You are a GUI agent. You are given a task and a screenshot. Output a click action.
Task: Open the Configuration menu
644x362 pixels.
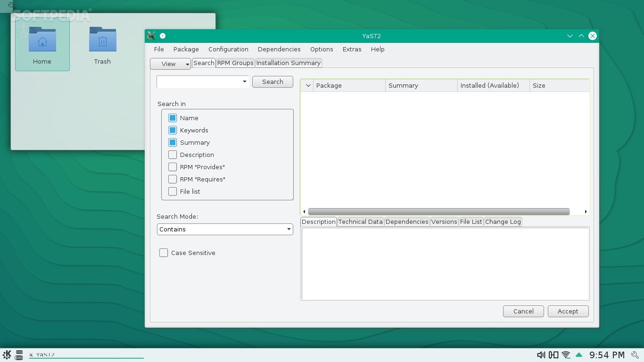point(228,49)
